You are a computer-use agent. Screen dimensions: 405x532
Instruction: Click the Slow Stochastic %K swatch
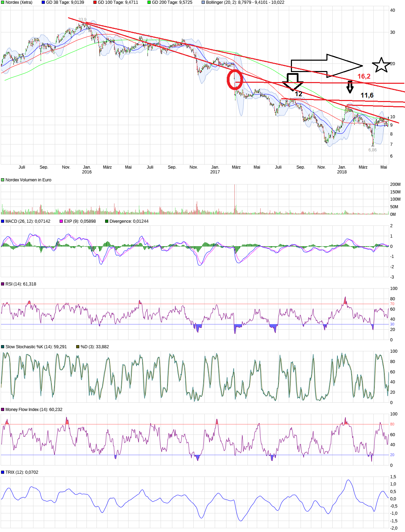coord(3,347)
